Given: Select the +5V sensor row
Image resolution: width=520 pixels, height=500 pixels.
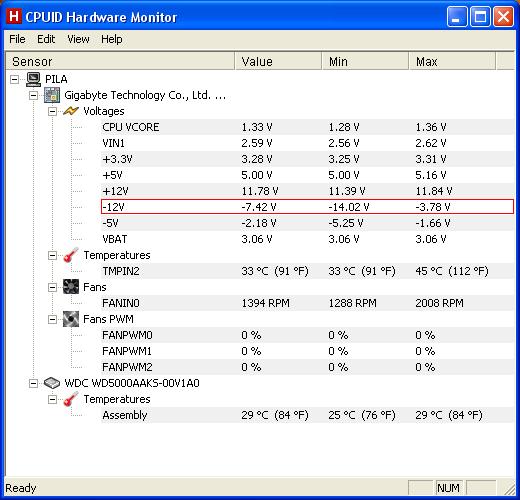Looking at the screenshot, I should [x=307, y=175].
